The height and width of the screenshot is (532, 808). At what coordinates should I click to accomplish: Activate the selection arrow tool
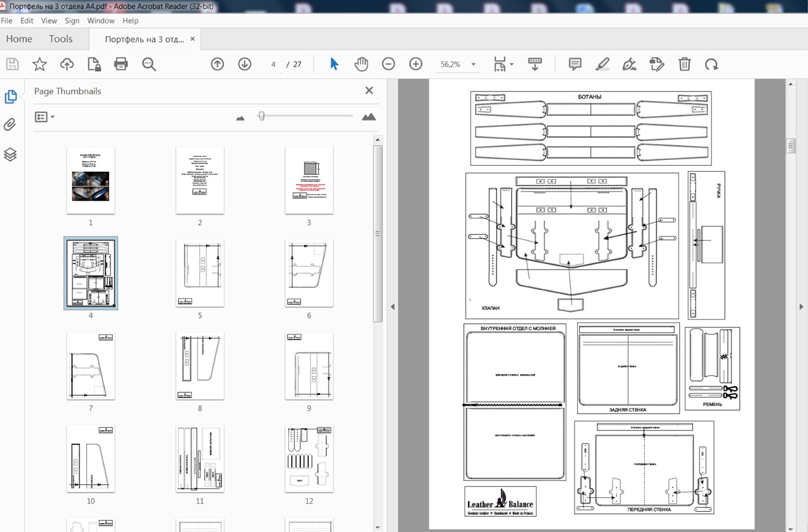[334, 64]
